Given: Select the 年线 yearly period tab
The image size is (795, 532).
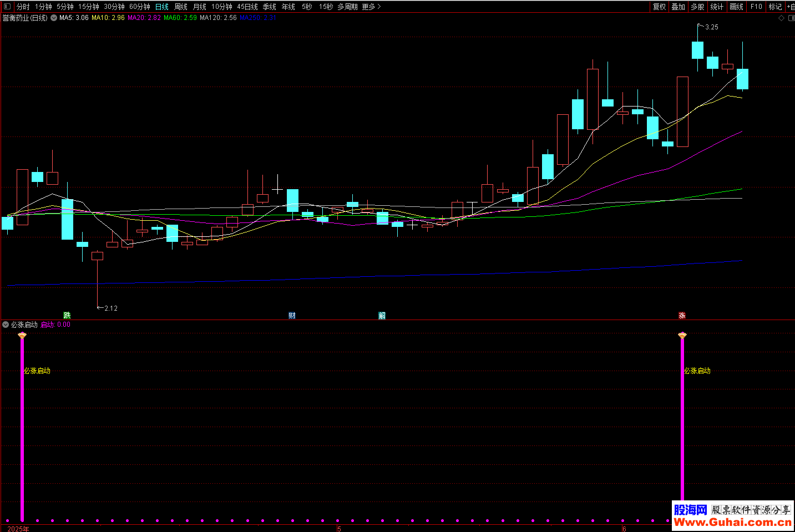Looking at the screenshot, I should tap(288, 7).
